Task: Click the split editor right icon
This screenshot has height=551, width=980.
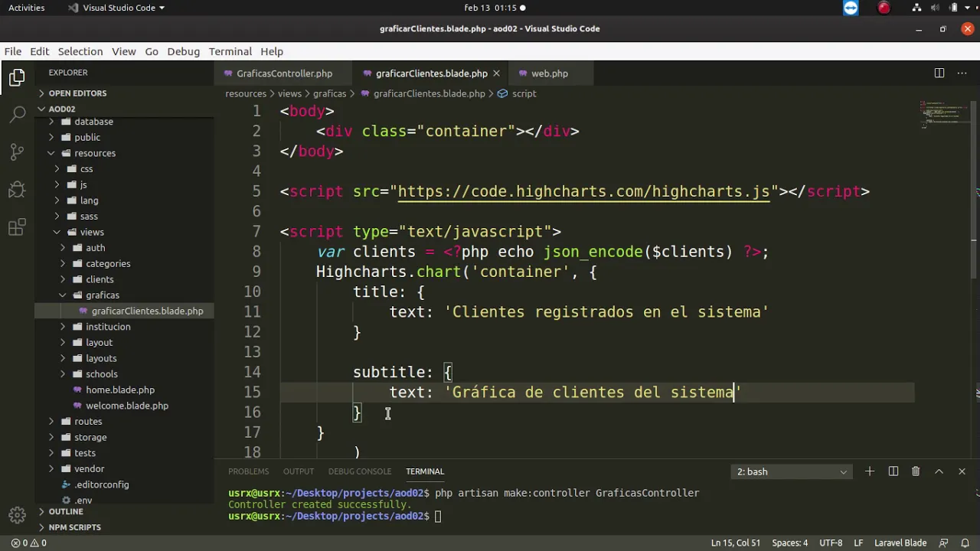Action: (x=939, y=73)
